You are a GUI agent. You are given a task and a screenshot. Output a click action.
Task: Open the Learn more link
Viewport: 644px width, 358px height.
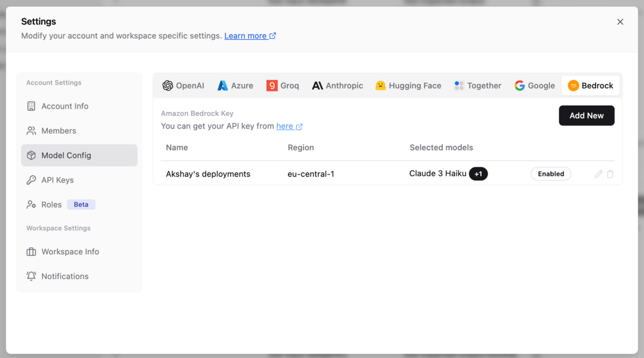[x=250, y=36]
